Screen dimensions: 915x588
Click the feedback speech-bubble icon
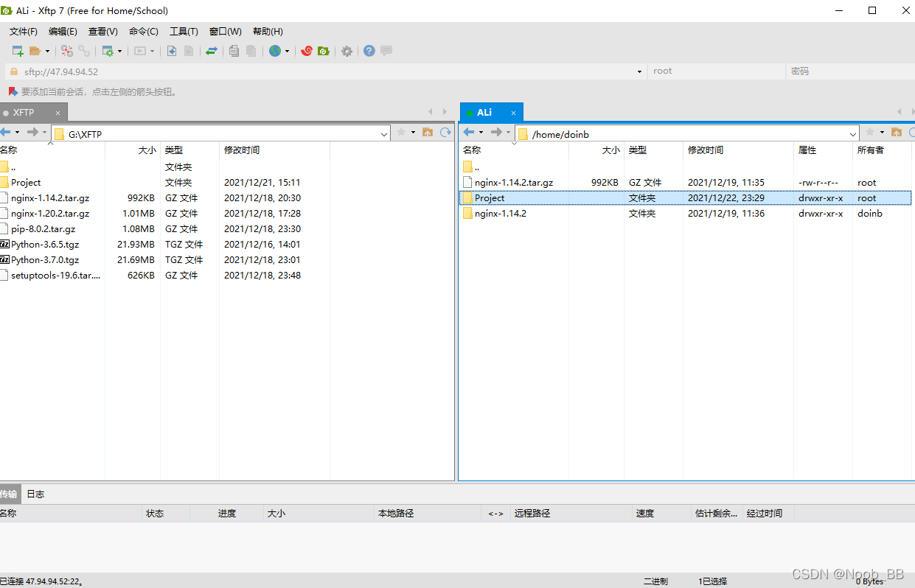386,51
